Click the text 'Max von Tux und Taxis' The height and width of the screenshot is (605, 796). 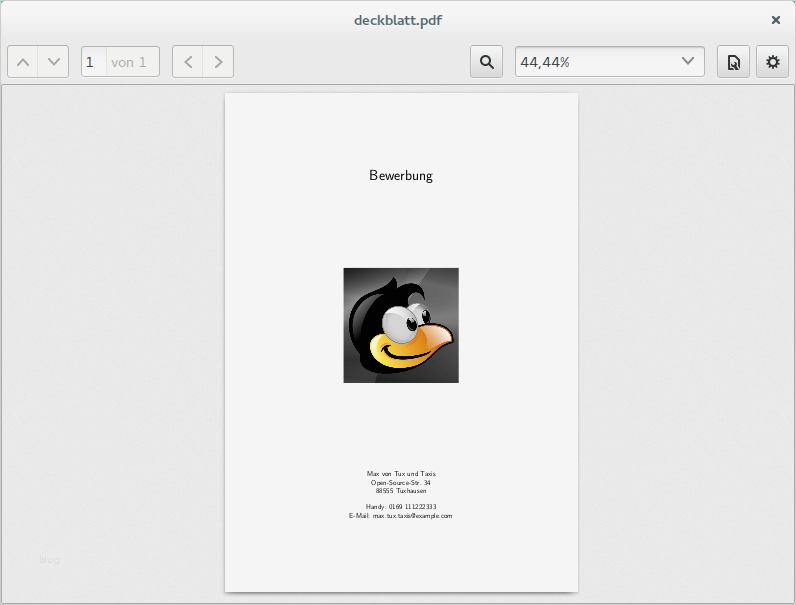click(401, 474)
